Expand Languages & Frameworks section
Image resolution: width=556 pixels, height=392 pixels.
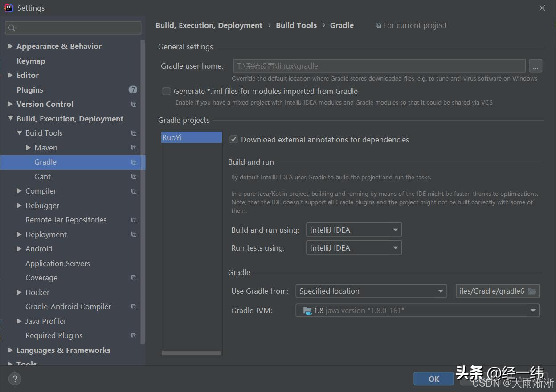[x=10, y=350]
